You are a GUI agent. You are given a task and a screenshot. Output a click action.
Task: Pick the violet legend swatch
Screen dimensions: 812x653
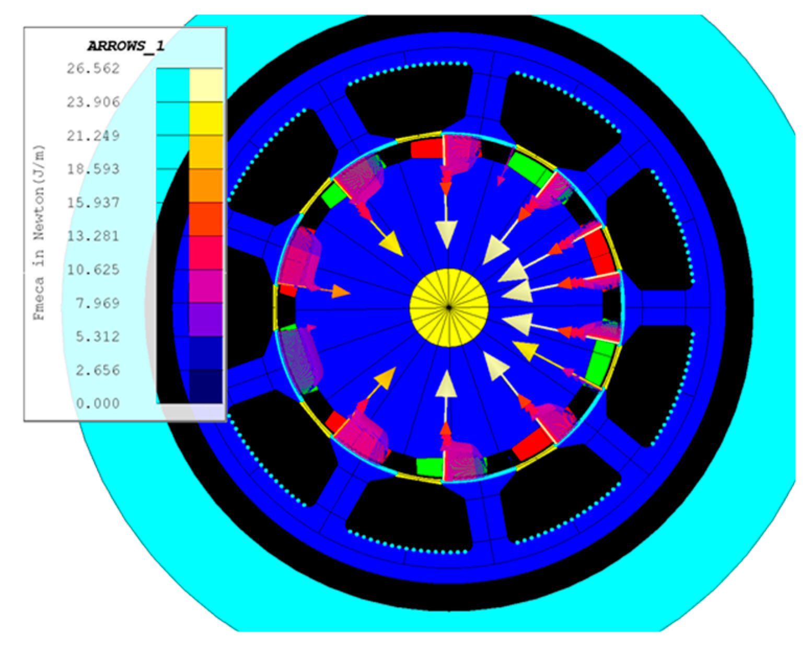tap(206, 320)
